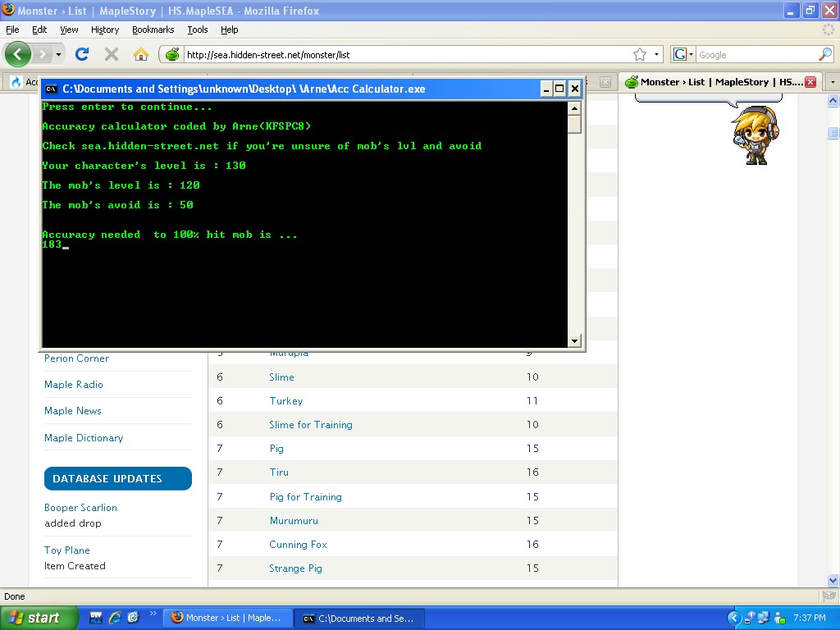Click the third quick launch icon
Screen dimensions: 840x630
(134, 618)
